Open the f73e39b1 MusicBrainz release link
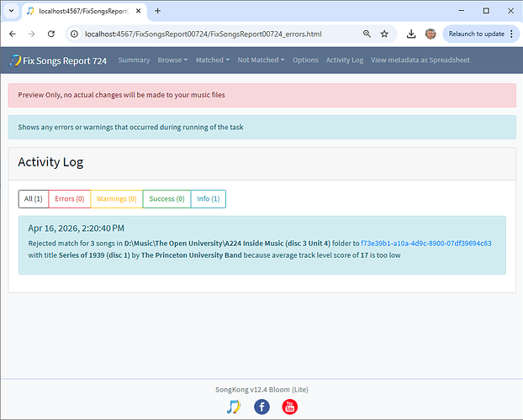523x420 pixels. pyautogui.click(x=425, y=244)
